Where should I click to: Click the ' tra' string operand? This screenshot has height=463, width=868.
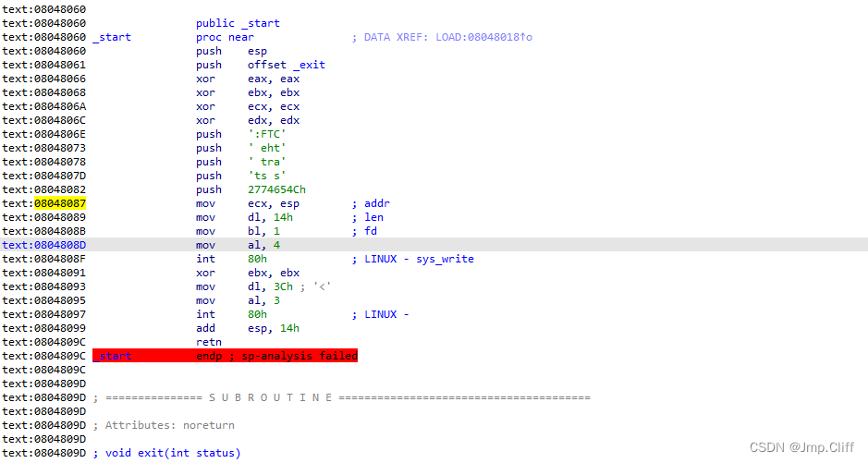tap(267, 162)
